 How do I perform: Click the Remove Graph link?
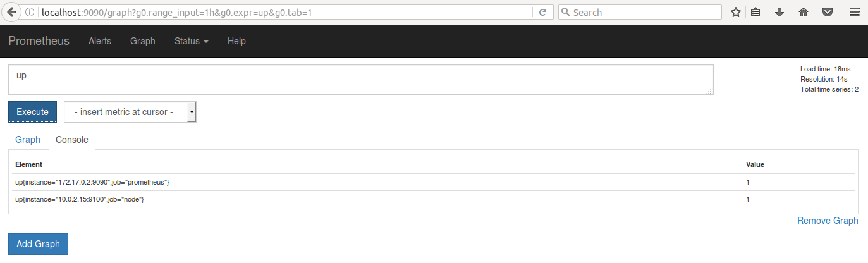[828, 221]
